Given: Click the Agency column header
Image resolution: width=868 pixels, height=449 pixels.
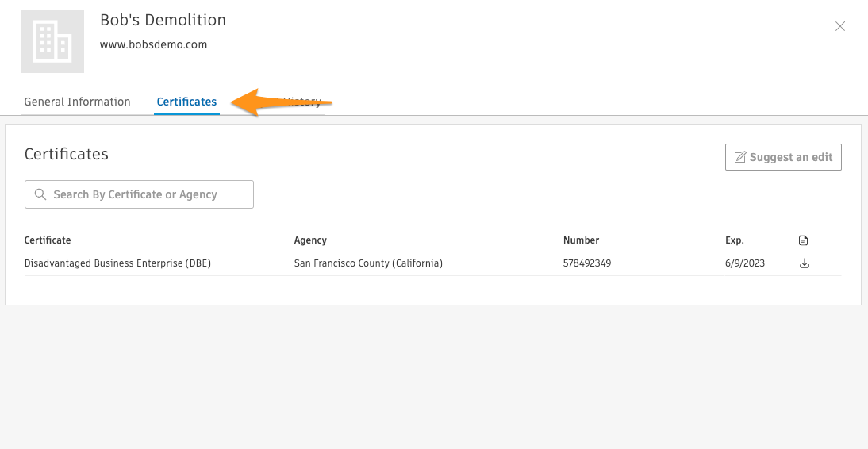Looking at the screenshot, I should (310, 240).
